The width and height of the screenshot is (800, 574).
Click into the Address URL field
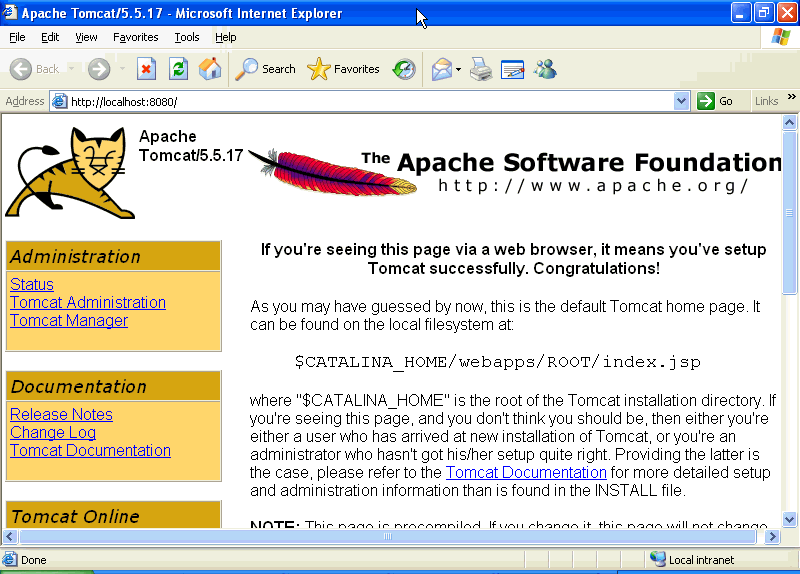(x=370, y=101)
